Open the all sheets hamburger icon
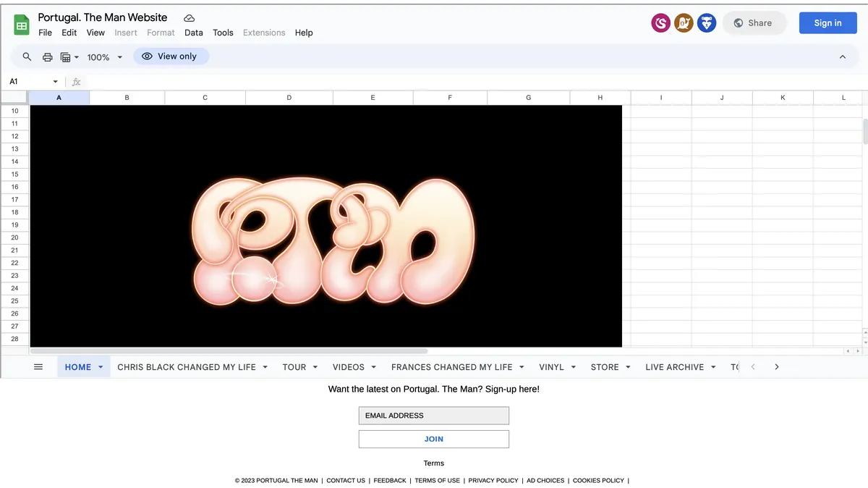This screenshot has width=868, height=488. click(38, 367)
